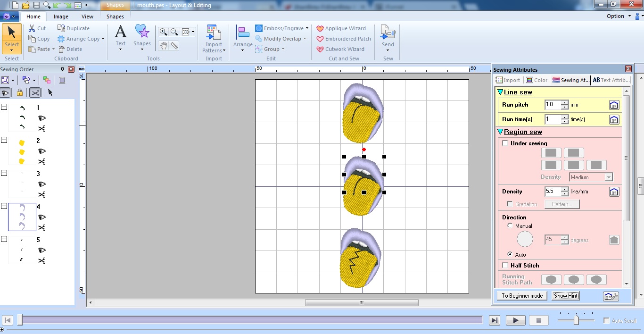Screen dimensions: 644x334
Task: Switch to the View ribbon tab
Action: [x=87, y=17]
